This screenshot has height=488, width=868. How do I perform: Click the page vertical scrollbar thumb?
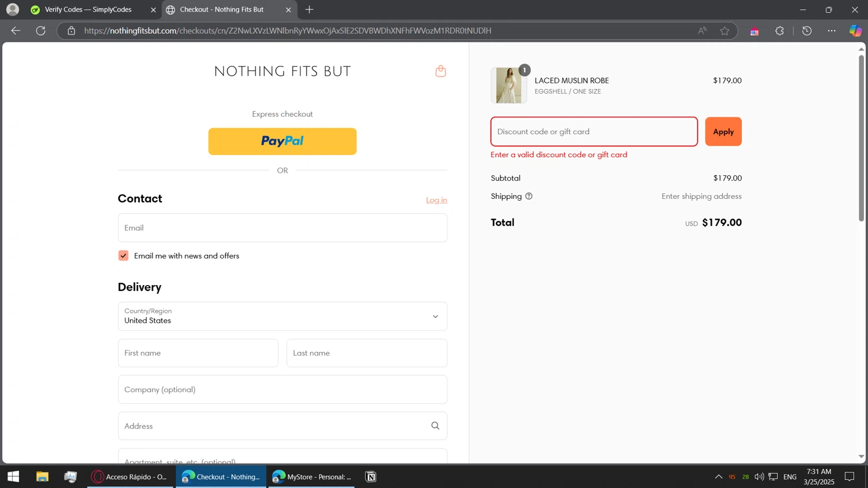point(861,138)
